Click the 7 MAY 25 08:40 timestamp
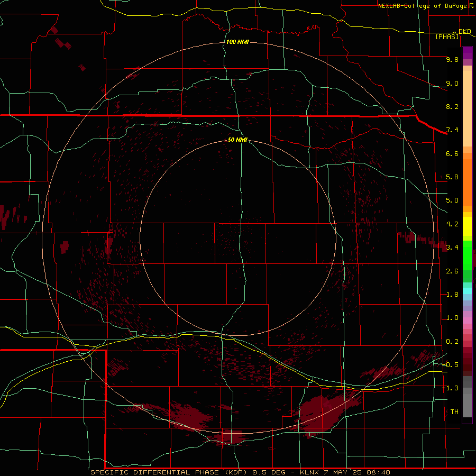The image size is (476, 476). tap(358, 472)
